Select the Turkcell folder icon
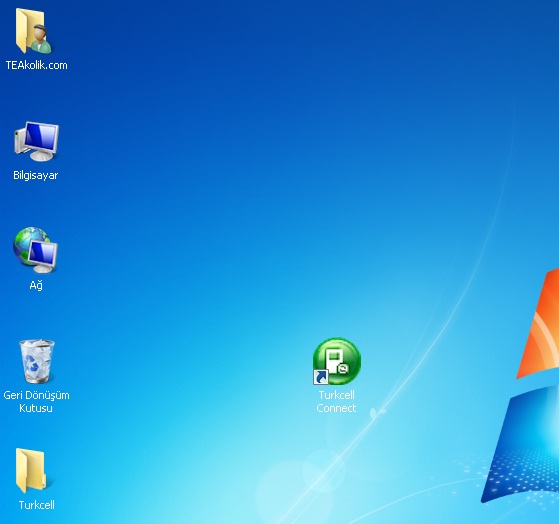 [31, 471]
